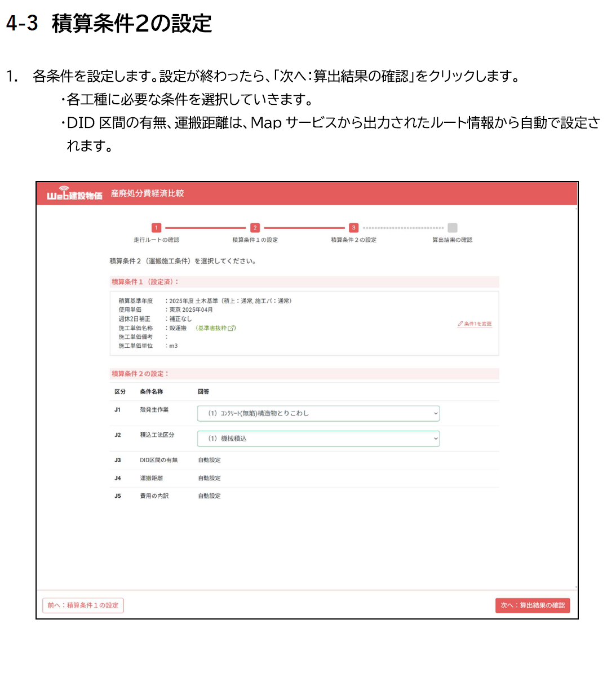This screenshot has width=616, height=699.
Task: Select step 3 積算条件２の設定 marker
Action: click(353, 228)
